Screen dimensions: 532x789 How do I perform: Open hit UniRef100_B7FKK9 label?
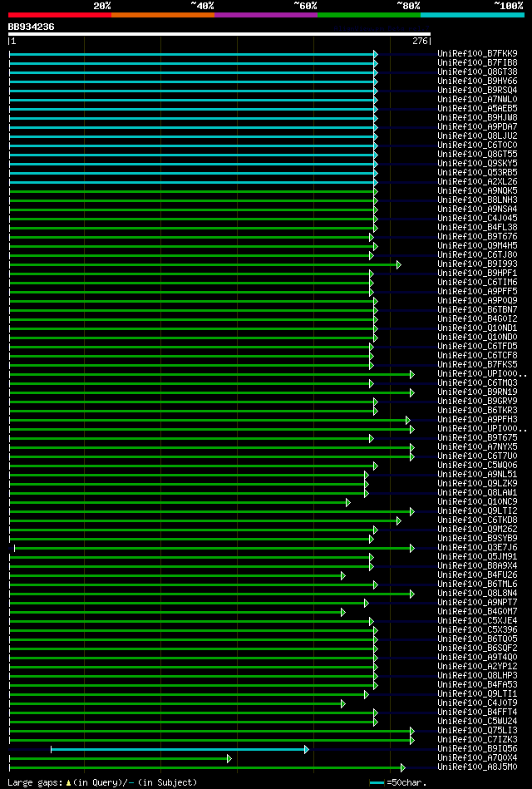pos(477,53)
